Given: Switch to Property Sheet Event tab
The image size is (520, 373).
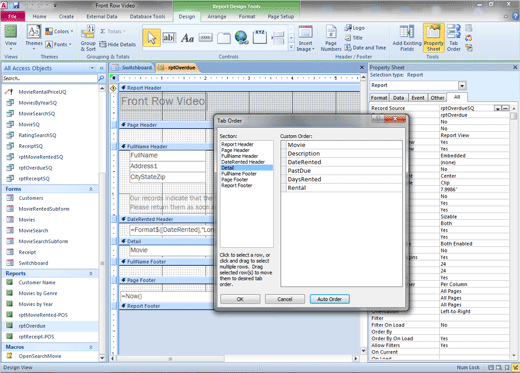Looking at the screenshot, I should (418, 98).
